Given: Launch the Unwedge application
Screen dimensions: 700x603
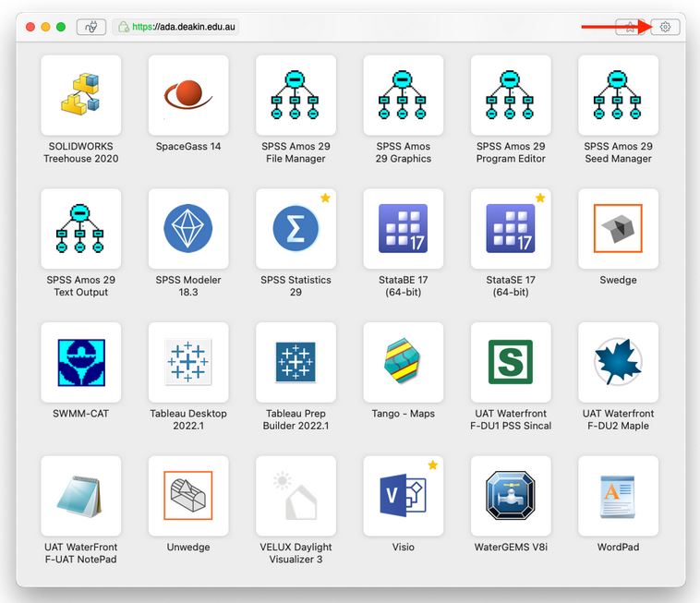Looking at the screenshot, I should 188,496.
